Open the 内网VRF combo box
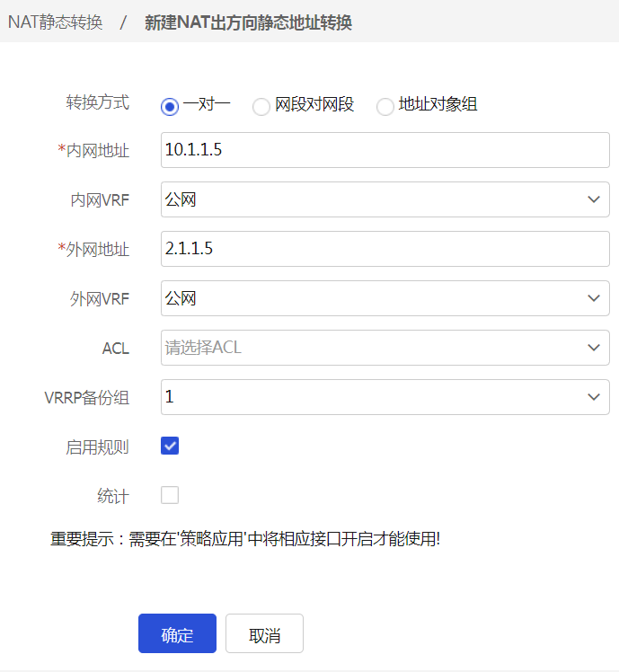 click(x=368, y=199)
